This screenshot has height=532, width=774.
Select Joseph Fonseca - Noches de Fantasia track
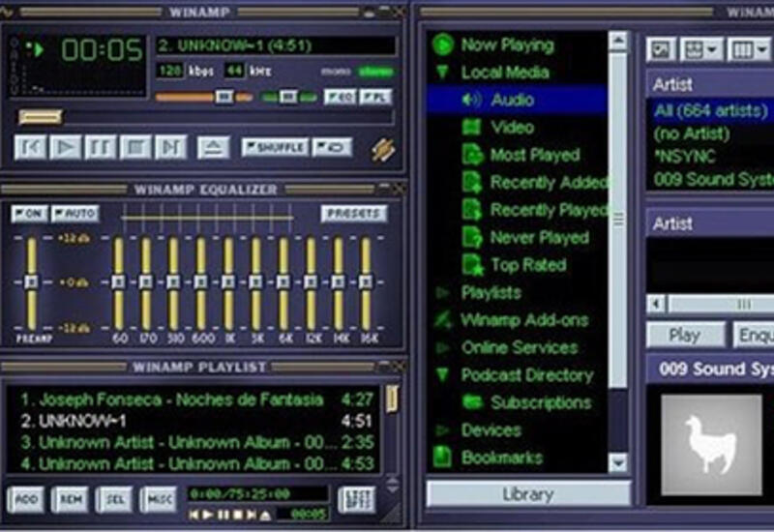click(x=196, y=399)
